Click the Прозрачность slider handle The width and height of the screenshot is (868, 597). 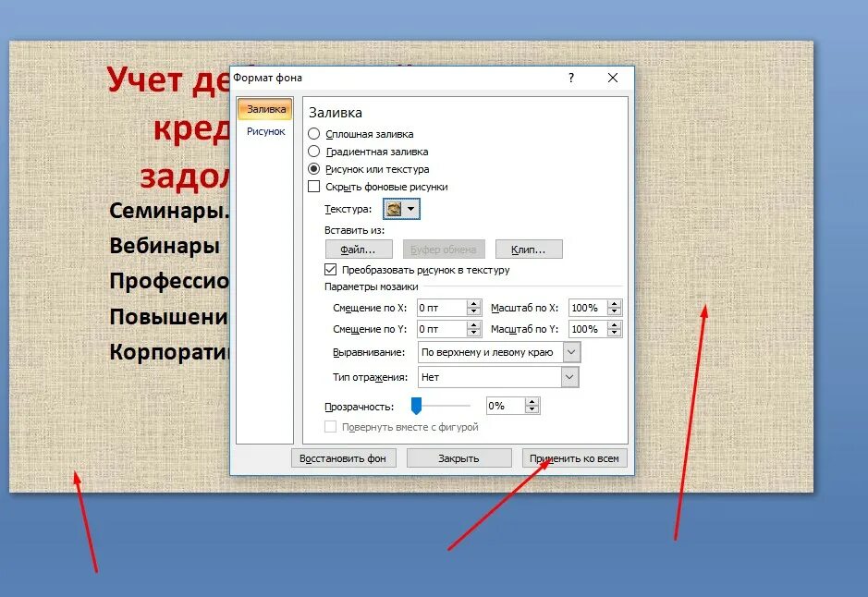tap(416, 406)
